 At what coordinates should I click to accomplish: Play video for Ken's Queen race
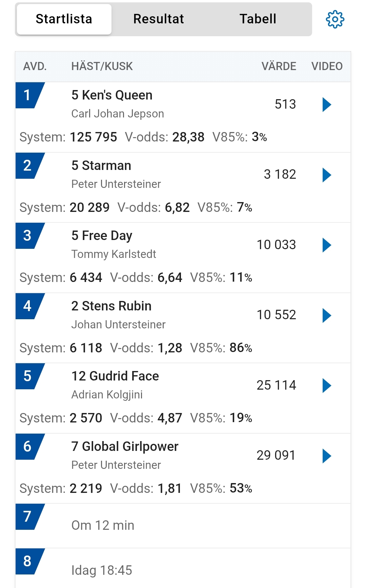pyautogui.click(x=326, y=105)
